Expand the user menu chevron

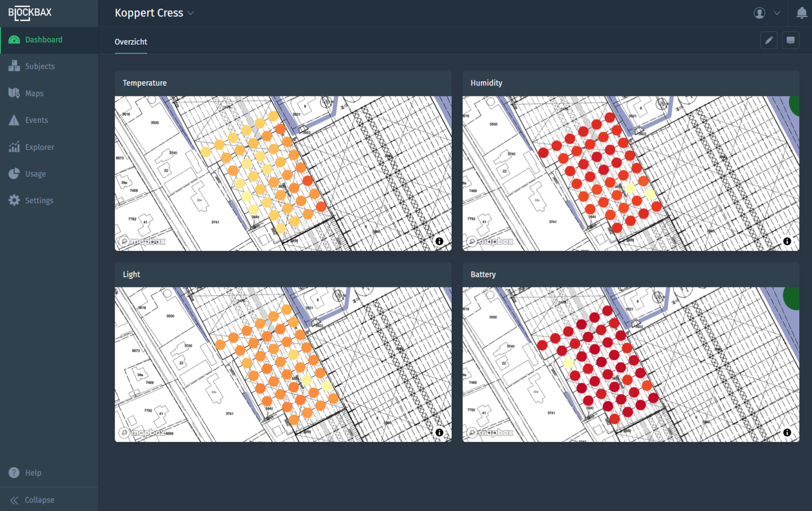776,13
